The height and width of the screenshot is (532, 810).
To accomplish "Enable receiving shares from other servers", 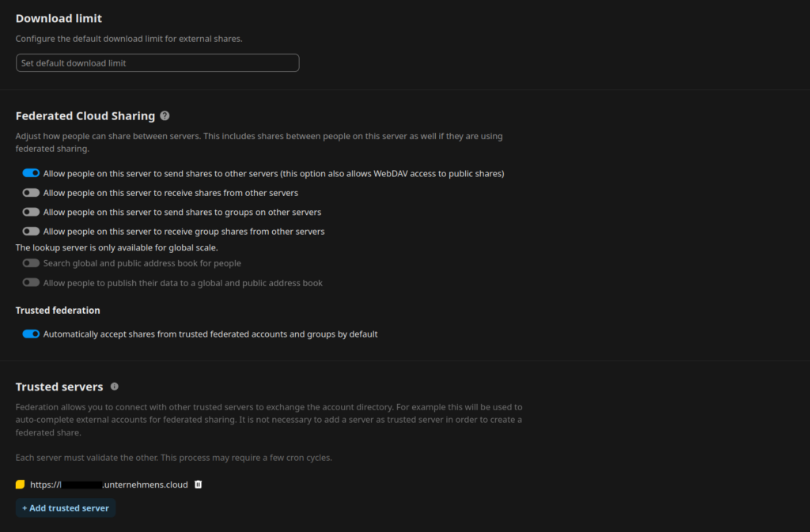I will pyautogui.click(x=31, y=193).
